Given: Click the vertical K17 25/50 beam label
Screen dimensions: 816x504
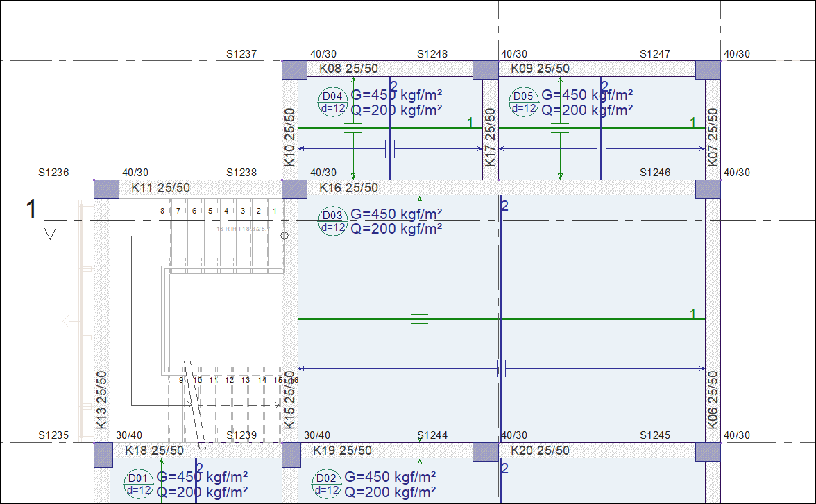Looking at the screenshot, I should pyautogui.click(x=490, y=137).
